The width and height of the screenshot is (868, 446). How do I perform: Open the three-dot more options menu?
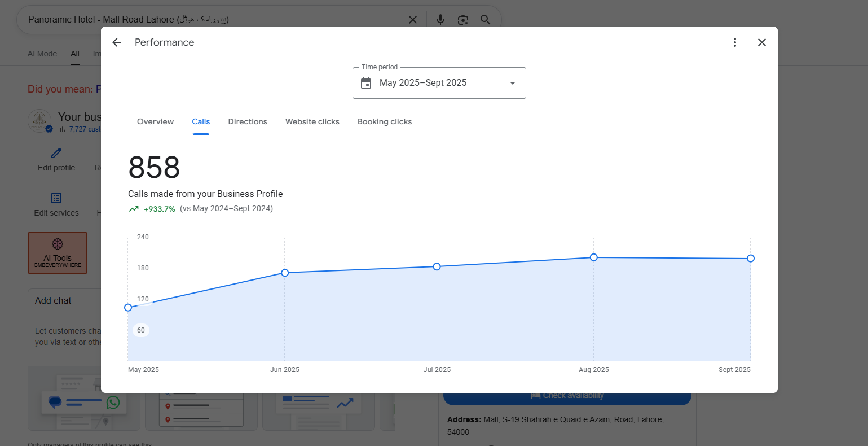[x=734, y=42]
